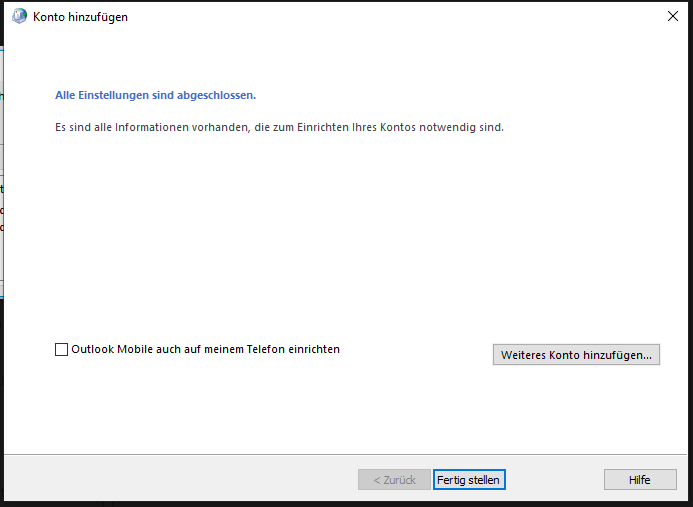Enable the Outlook Mobile checkbox
This screenshot has width=693, height=507.
coord(61,350)
